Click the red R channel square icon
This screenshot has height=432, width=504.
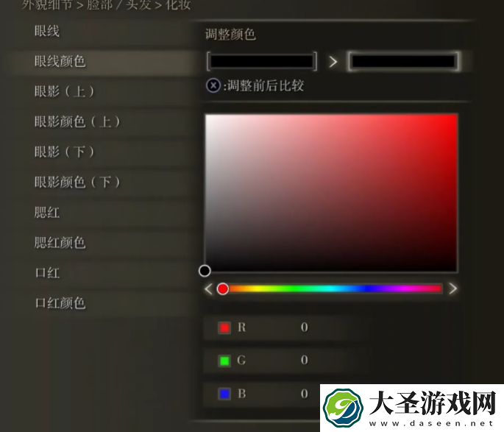pos(224,327)
